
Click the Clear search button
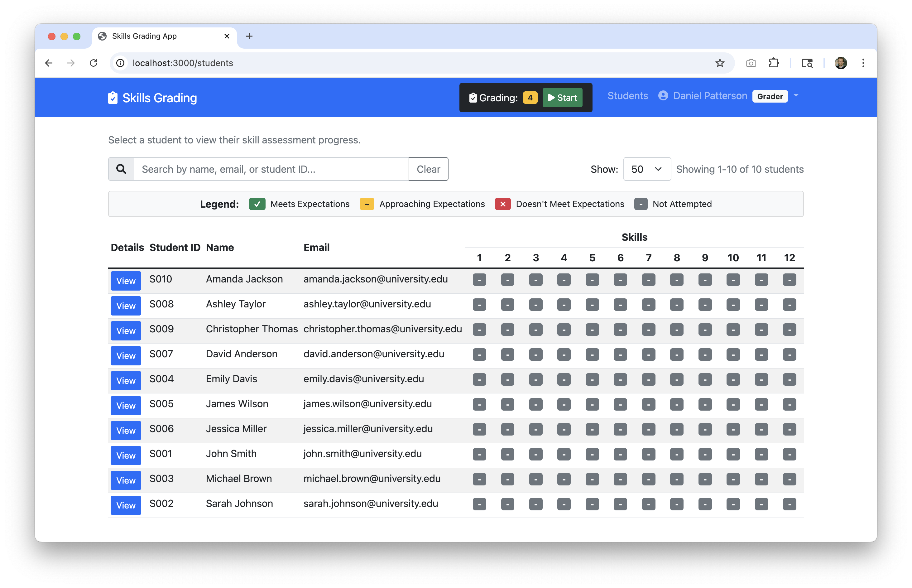428,169
